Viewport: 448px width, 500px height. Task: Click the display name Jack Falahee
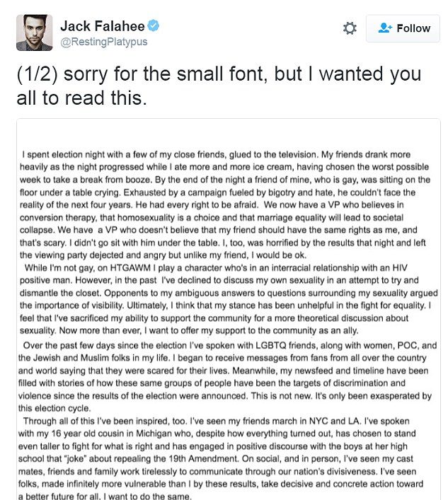(102, 26)
